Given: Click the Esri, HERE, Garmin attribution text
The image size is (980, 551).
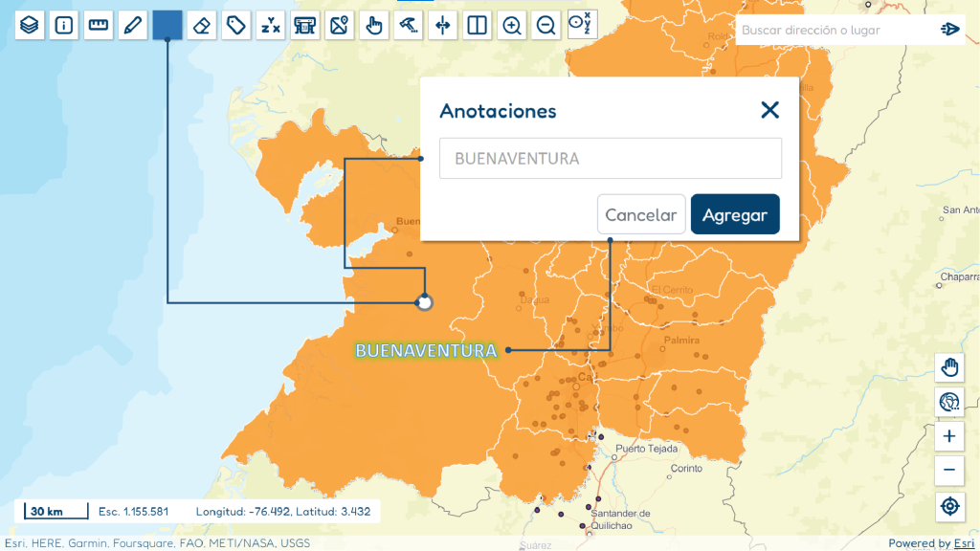Looking at the screenshot, I should click(x=158, y=543).
